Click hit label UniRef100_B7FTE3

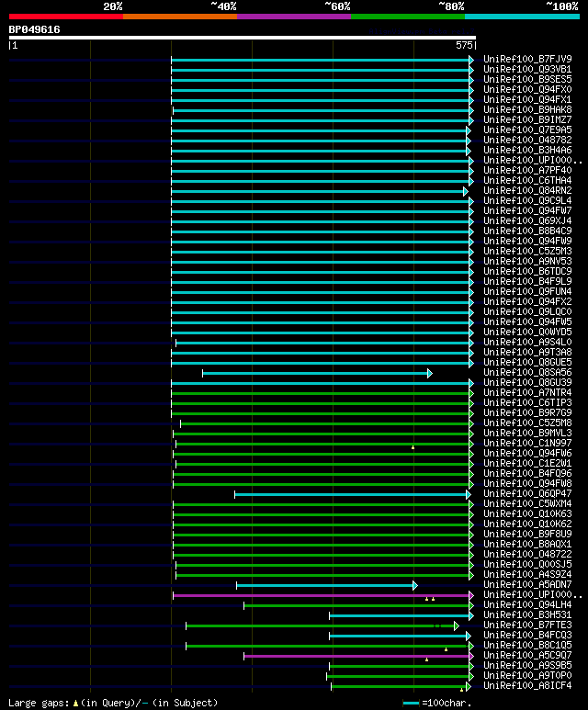pyautogui.click(x=527, y=625)
